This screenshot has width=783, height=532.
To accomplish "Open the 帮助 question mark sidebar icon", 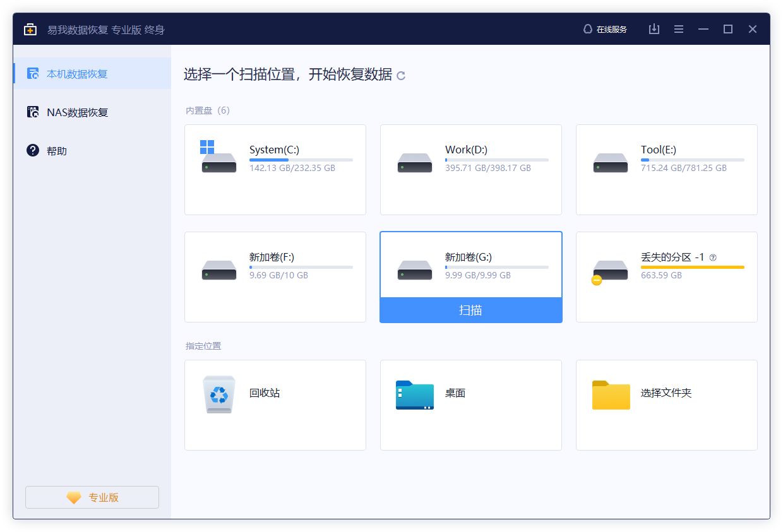I will pos(32,150).
